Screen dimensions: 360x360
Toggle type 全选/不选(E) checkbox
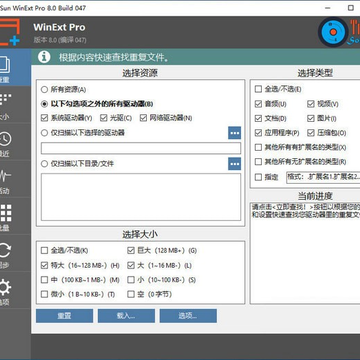pyautogui.click(x=258, y=89)
